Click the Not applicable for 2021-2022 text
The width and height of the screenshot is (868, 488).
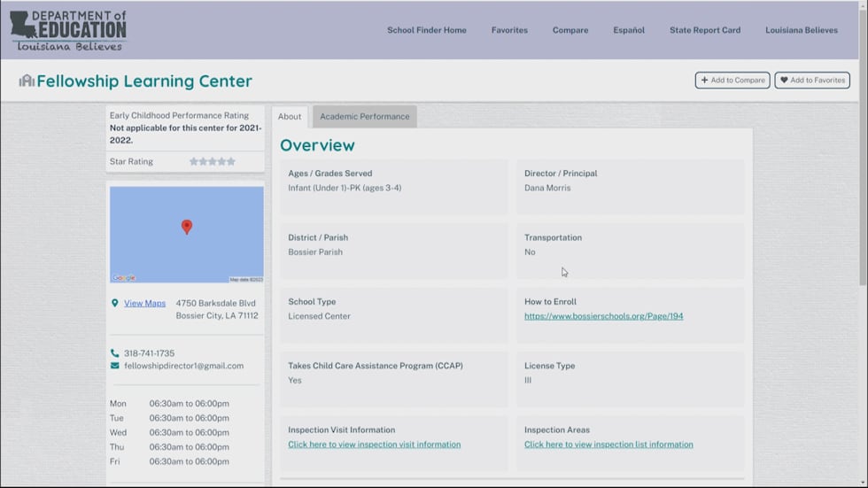(x=185, y=134)
